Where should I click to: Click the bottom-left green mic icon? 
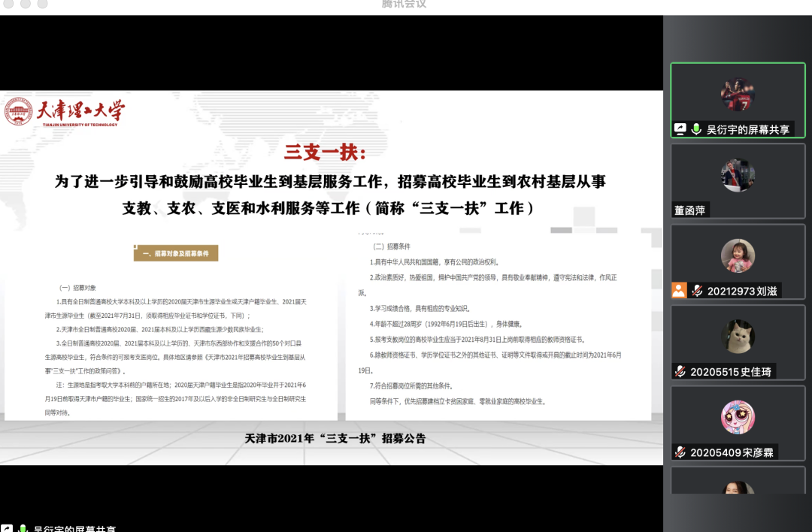(x=23, y=528)
